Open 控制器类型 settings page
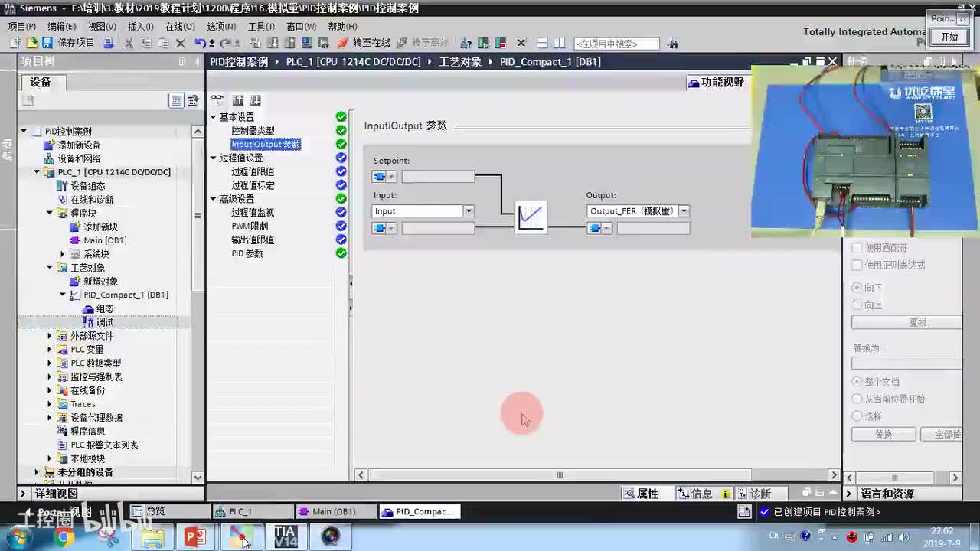Image resolution: width=980 pixels, height=551 pixels. pyautogui.click(x=253, y=131)
